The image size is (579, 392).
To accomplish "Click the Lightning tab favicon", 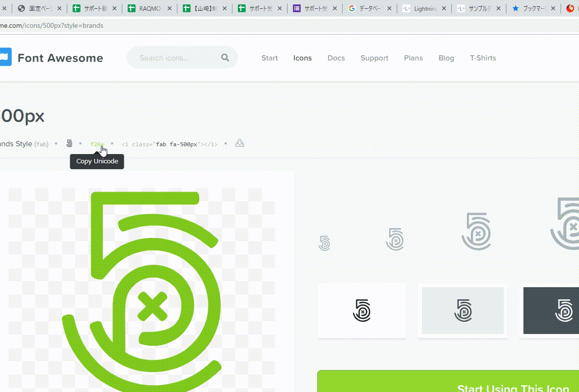I will (406, 8).
